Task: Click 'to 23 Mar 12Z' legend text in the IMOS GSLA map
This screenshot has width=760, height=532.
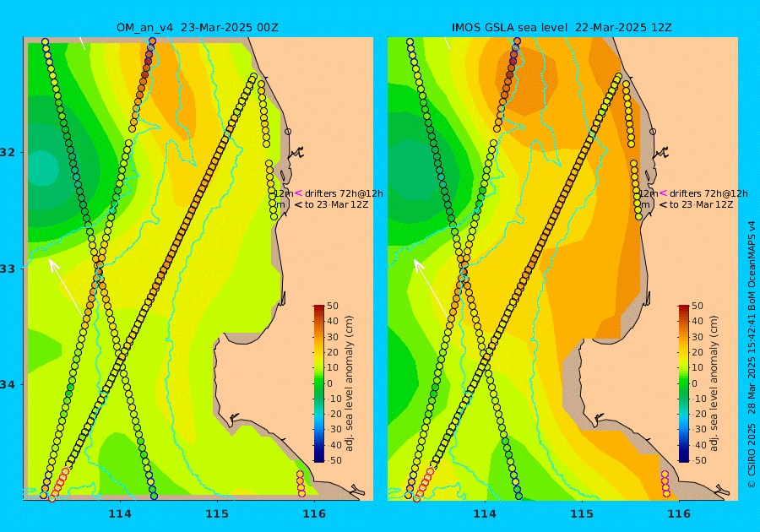Action: [x=702, y=204]
